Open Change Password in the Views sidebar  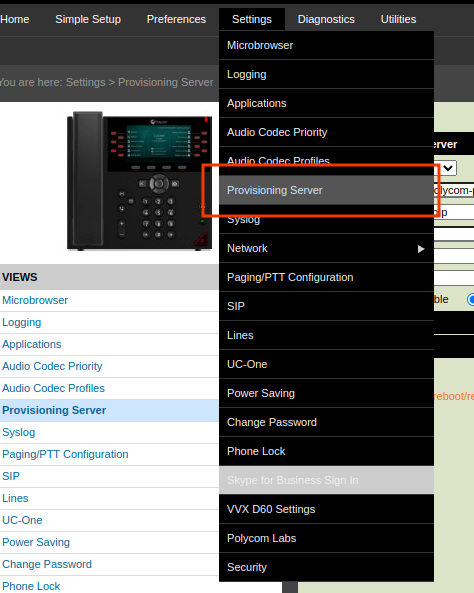[47, 564]
